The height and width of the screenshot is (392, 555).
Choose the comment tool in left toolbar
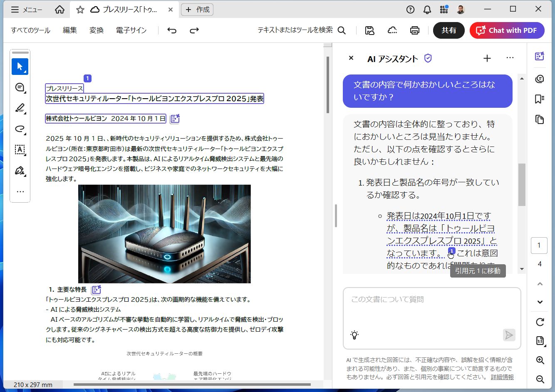20,87
